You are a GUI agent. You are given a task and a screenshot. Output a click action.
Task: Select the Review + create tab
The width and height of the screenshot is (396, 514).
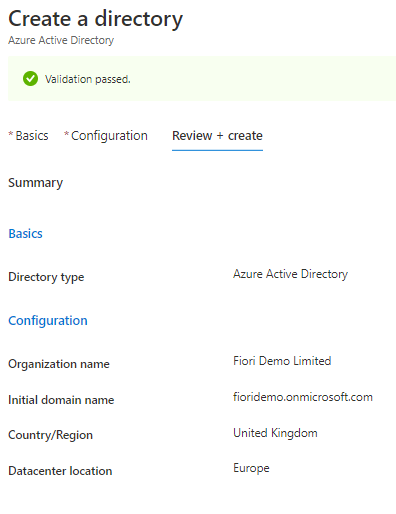(217, 136)
